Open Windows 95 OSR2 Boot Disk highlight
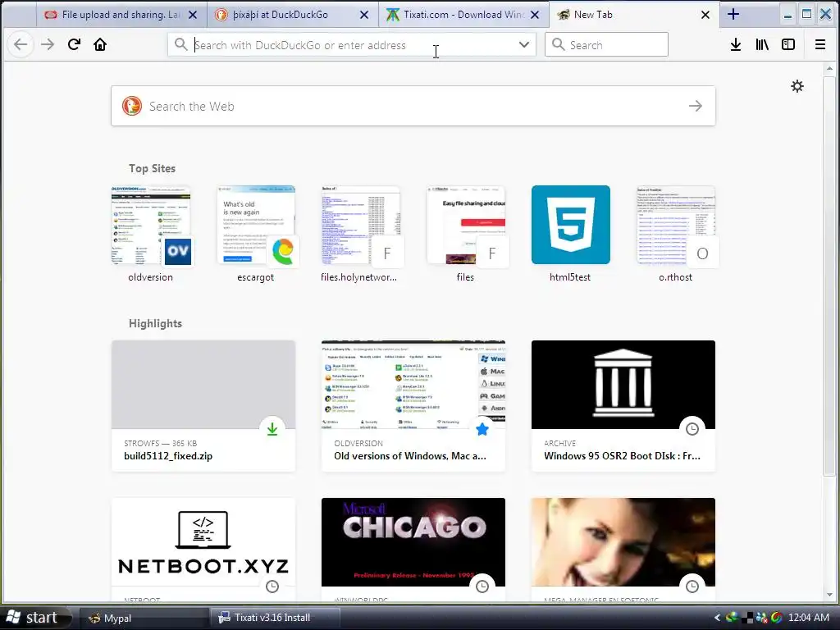Viewport: 840px width, 630px height. pos(623,405)
